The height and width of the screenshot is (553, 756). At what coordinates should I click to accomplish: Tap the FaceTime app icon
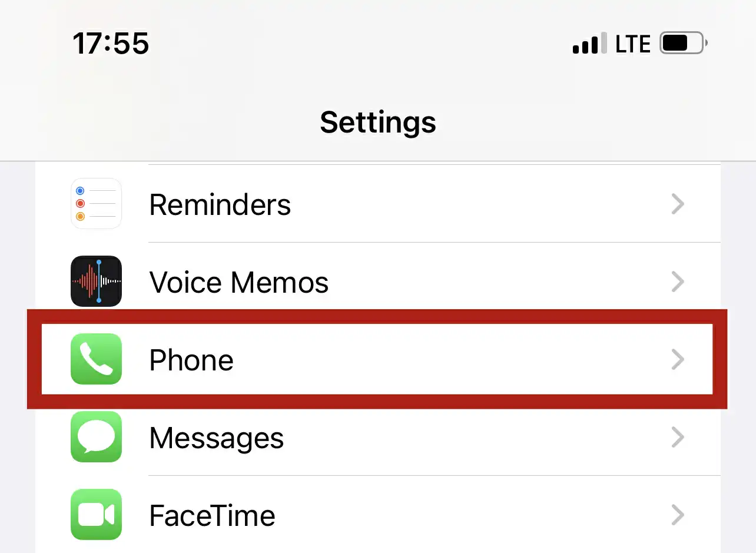96,515
